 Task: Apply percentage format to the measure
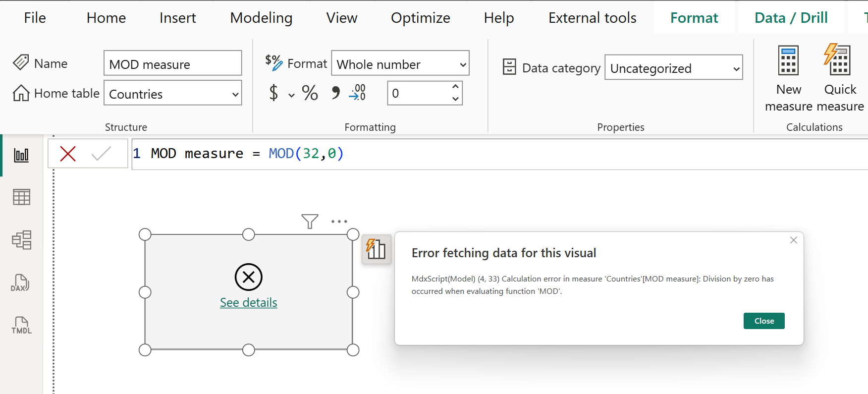(x=310, y=93)
